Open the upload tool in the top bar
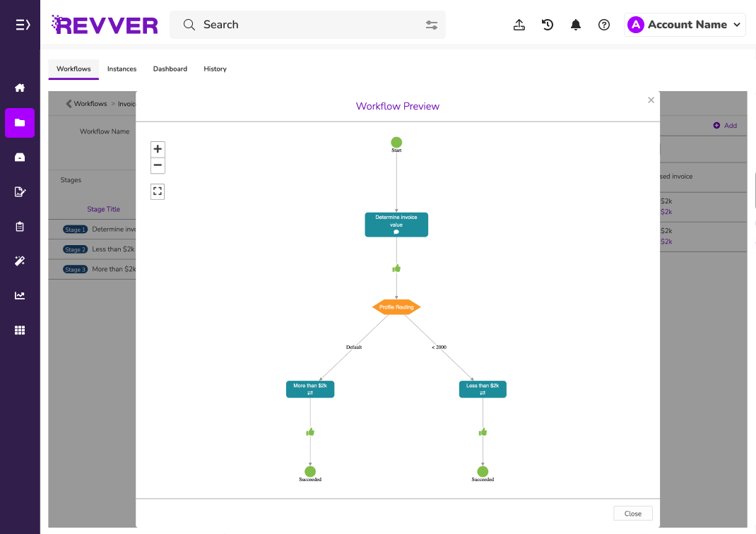 pos(519,24)
